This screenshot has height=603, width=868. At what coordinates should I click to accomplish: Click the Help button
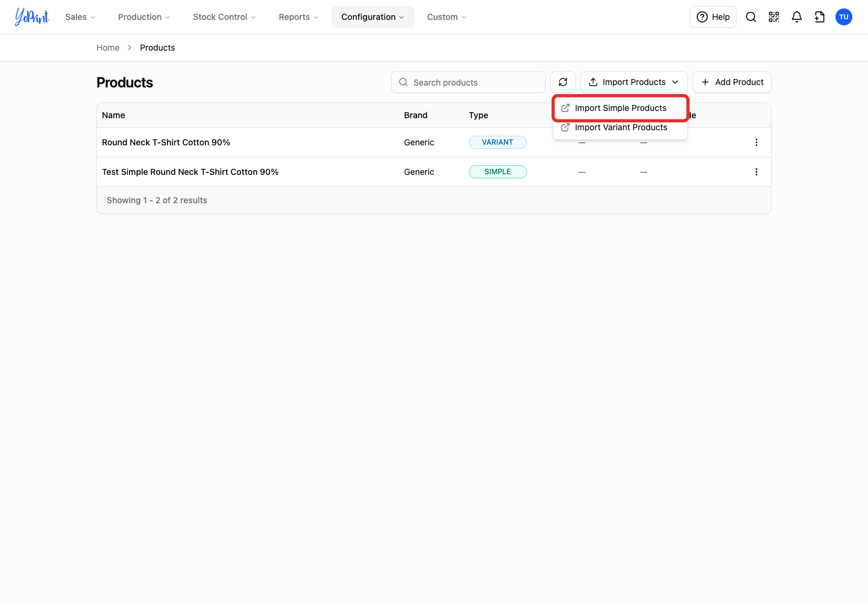(713, 17)
